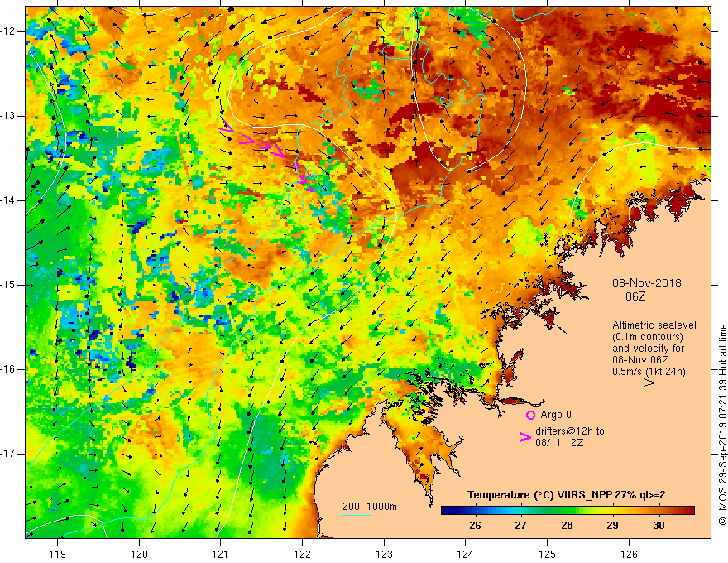Screen dimensions: 728x563
Task: Click the latitude label -12
Action: coord(9,31)
